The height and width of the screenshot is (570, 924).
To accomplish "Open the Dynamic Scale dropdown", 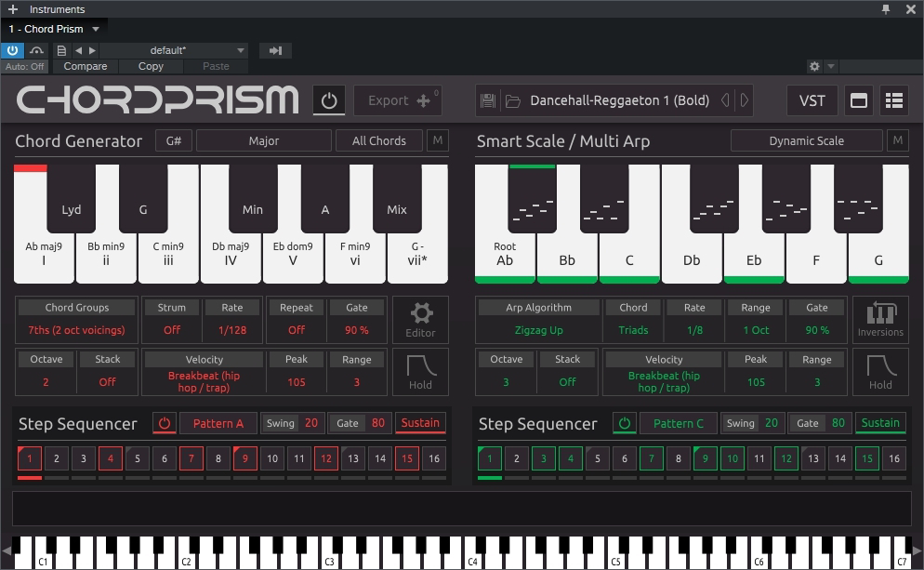I will pos(806,141).
